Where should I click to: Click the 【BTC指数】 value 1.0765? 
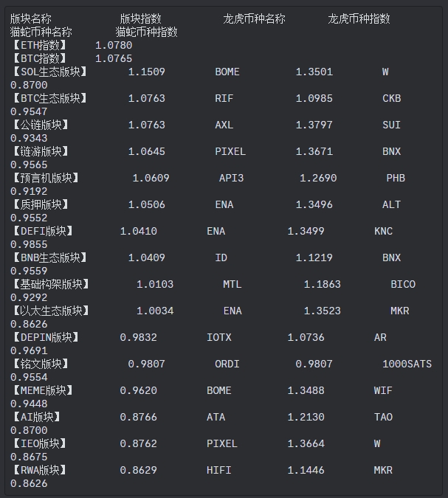[114, 58]
